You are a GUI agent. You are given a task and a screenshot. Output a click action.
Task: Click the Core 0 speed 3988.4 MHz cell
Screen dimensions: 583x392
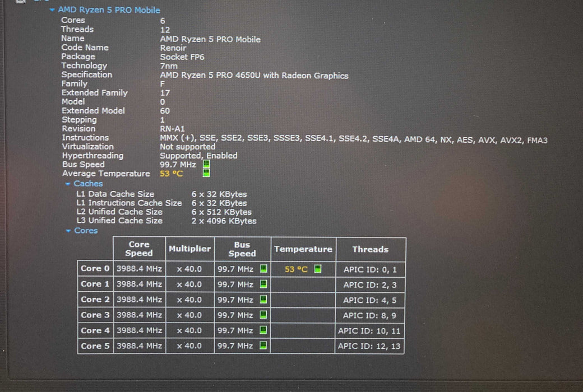[x=140, y=269]
